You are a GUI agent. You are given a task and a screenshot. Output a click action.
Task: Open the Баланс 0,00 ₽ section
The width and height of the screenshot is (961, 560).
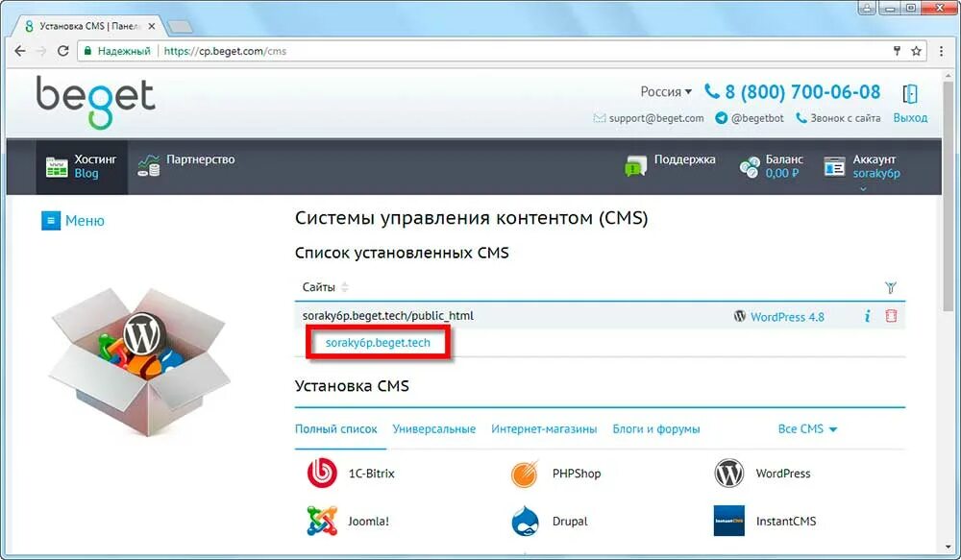[771, 166]
